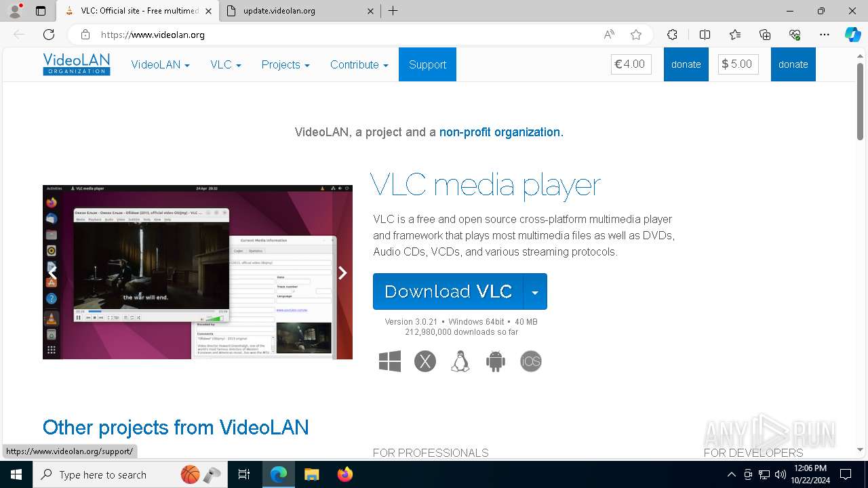Donate using the euro donate button
This screenshot has height=488, width=868.
(x=686, y=64)
